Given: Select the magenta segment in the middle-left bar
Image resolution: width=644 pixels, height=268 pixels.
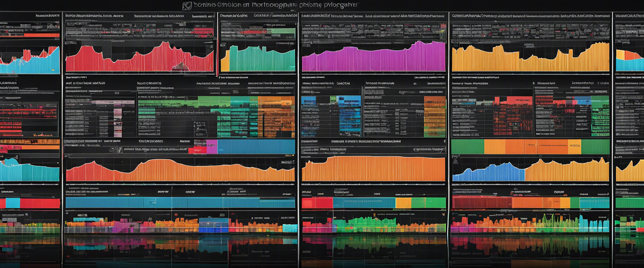Looking at the screenshot, I should pos(212,147).
